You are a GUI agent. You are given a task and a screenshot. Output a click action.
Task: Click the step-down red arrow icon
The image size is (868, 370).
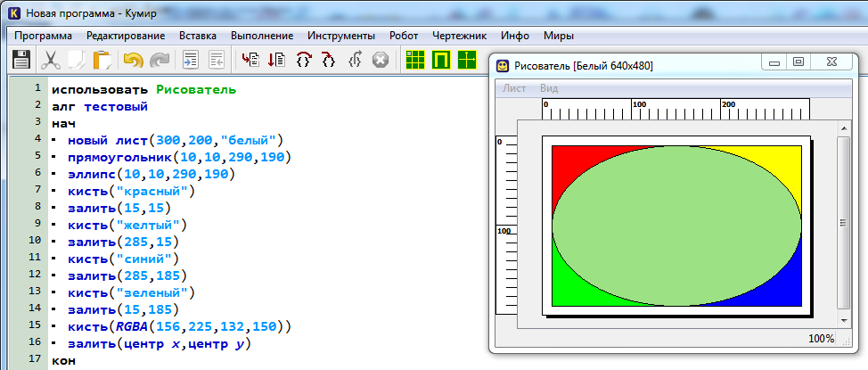[x=276, y=61]
